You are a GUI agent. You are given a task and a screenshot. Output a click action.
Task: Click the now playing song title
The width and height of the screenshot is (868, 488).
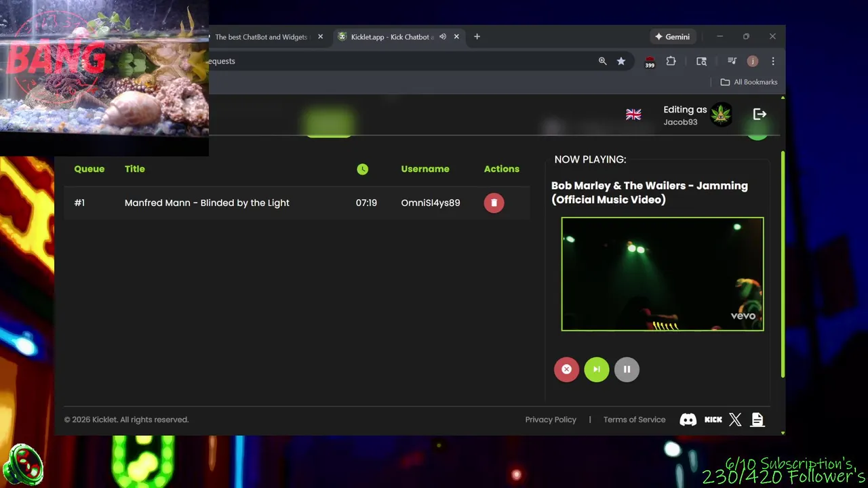[650, 192]
